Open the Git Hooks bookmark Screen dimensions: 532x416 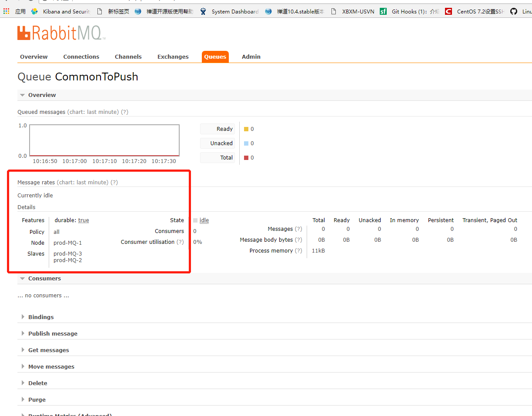pyautogui.click(x=409, y=11)
